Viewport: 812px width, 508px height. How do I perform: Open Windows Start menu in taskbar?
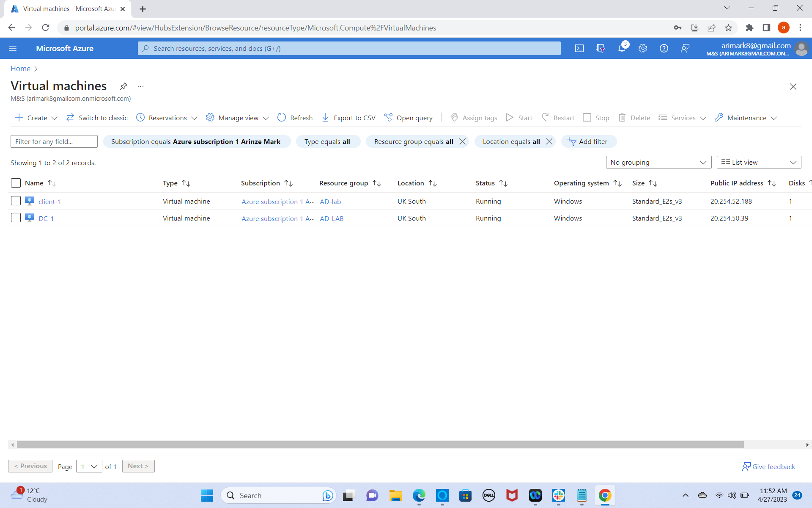click(x=207, y=495)
